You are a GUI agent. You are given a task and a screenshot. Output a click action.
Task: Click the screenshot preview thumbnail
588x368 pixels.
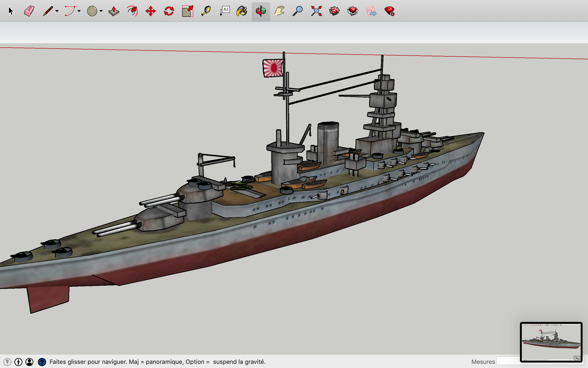pyautogui.click(x=551, y=342)
